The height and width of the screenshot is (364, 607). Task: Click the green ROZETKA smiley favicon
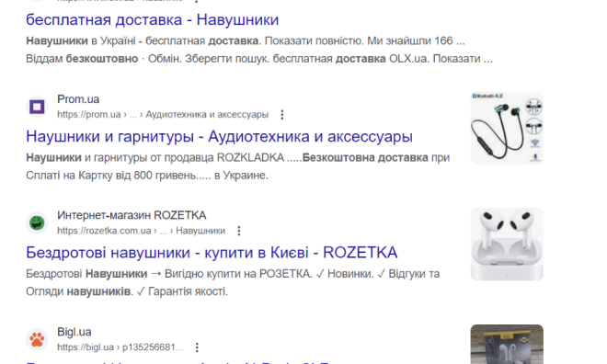coord(37,223)
